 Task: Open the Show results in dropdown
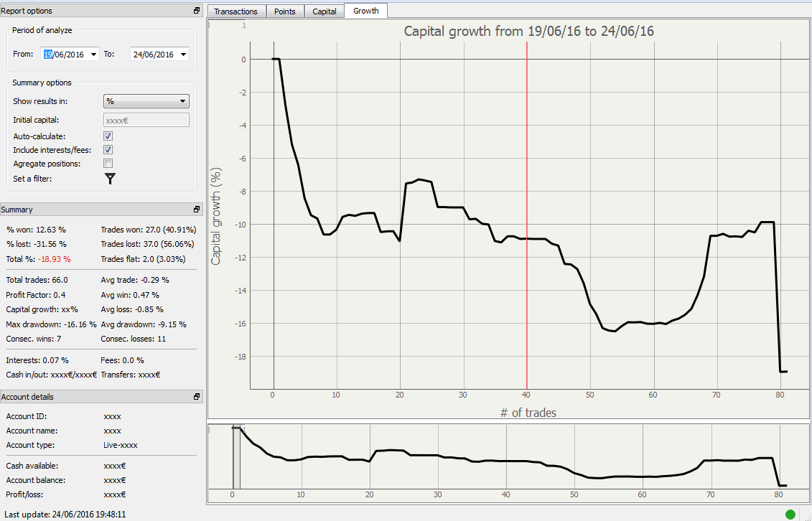point(146,101)
